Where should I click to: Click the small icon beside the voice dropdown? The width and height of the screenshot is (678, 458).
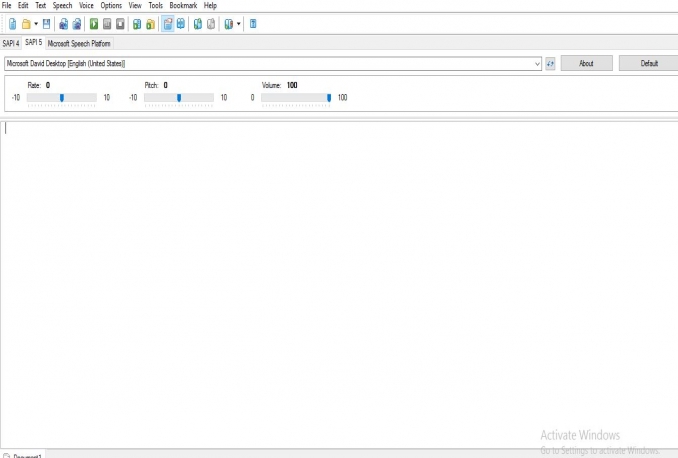(550, 63)
